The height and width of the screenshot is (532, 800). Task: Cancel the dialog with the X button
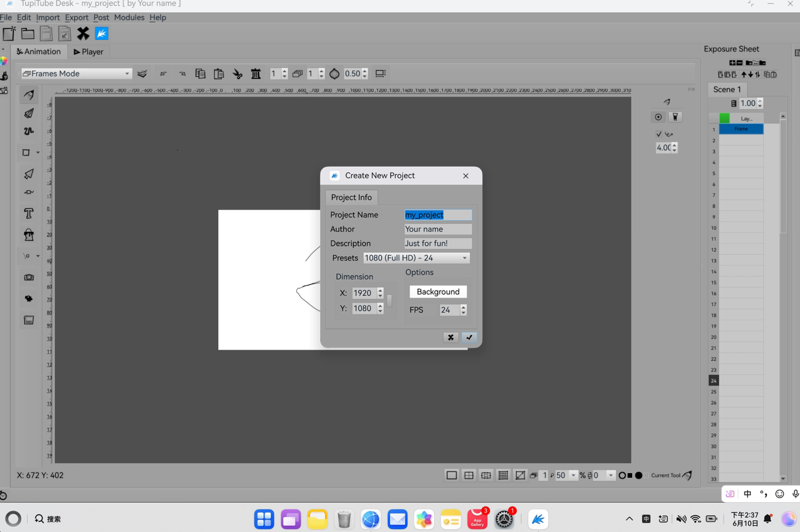451,337
